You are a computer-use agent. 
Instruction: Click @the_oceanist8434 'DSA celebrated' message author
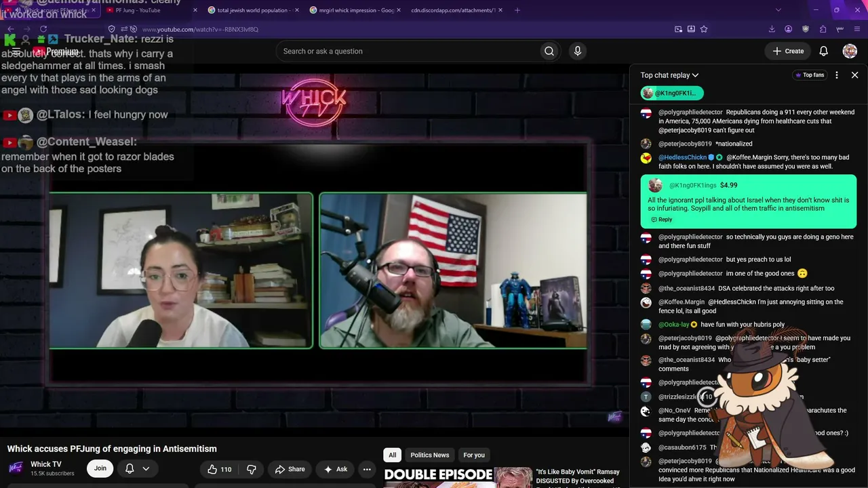coord(686,289)
